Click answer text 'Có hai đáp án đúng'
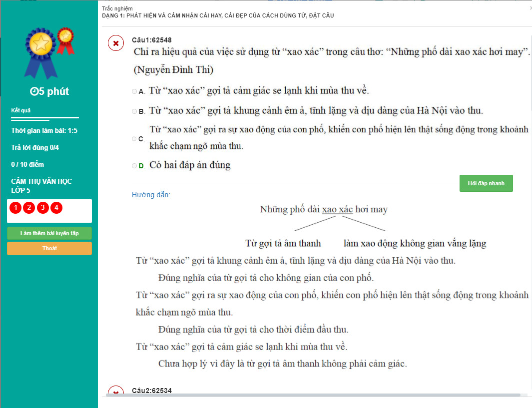This screenshot has width=532, height=408. pyautogui.click(x=190, y=165)
